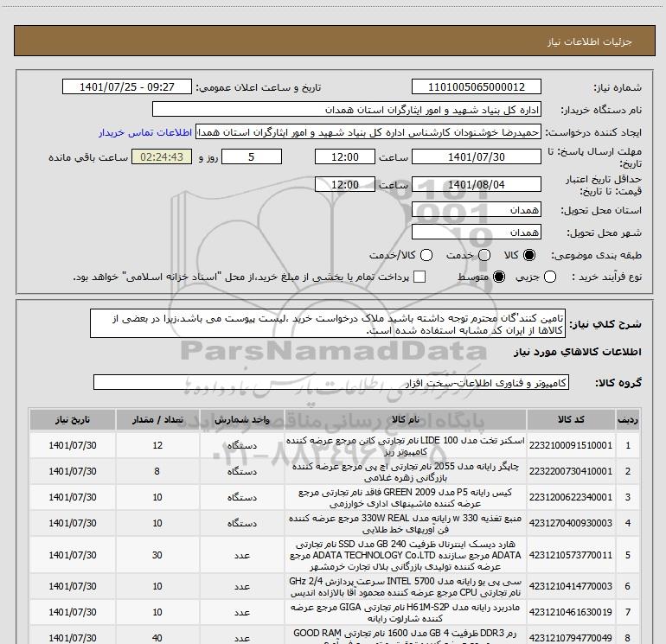Image resolution: width=666 pixels, height=644 pixels.
Task: Click the price validity date 1401/08/04 field
Action: click(x=476, y=184)
